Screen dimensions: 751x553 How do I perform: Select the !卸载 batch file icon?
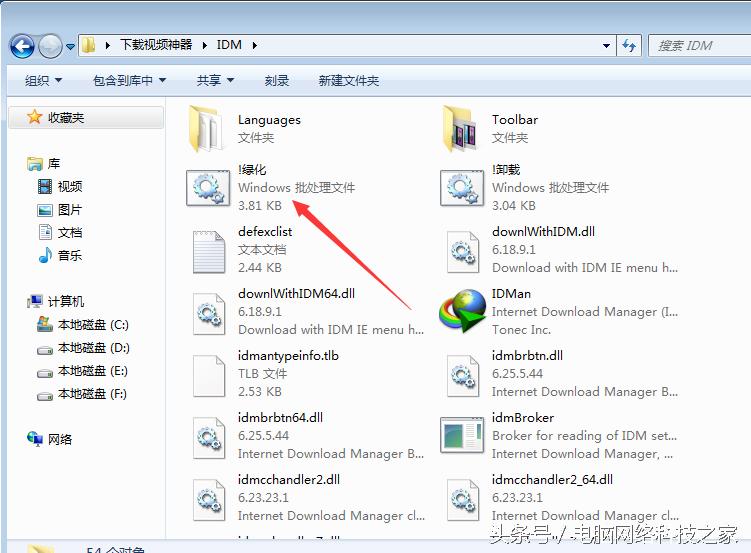462,188
